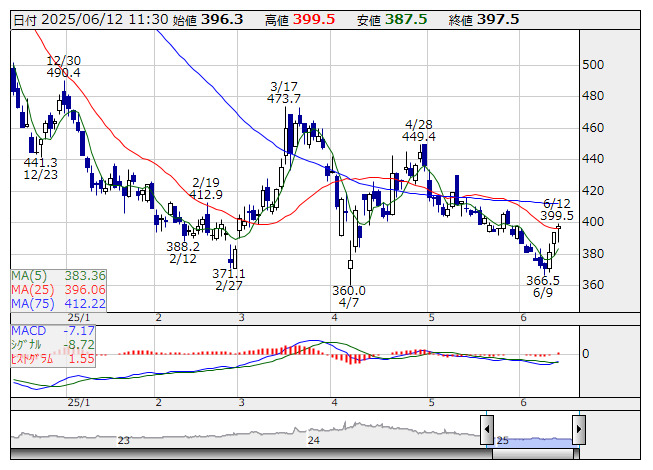This screenshot has width=653, height=470.
Task: Click the left range handle arrow on the navigator
Action: (x=487, y=429)
